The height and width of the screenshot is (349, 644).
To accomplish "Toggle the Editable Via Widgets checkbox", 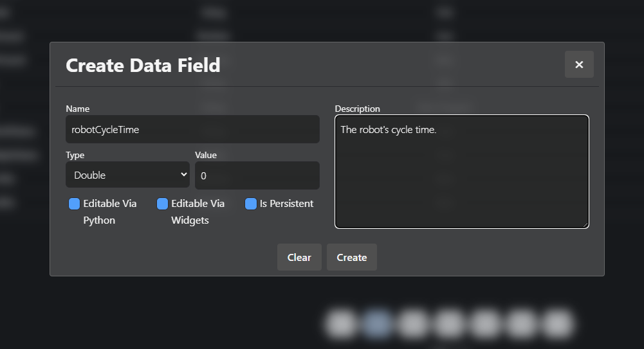I will tap(163, 204).
